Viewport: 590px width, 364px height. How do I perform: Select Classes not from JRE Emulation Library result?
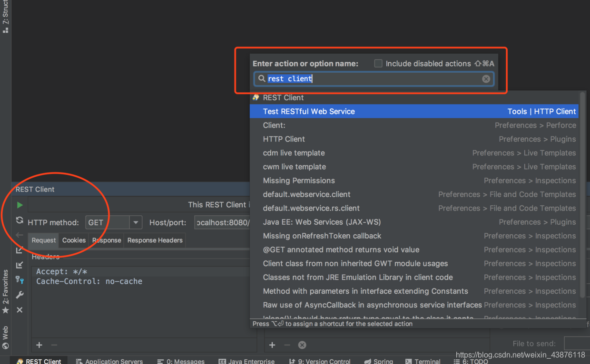pos(414,277)
